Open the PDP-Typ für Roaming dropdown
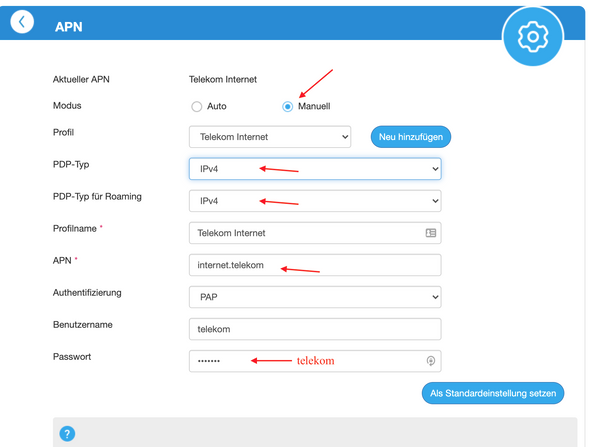This screenshot has height=447, width=607. point(315,201)
